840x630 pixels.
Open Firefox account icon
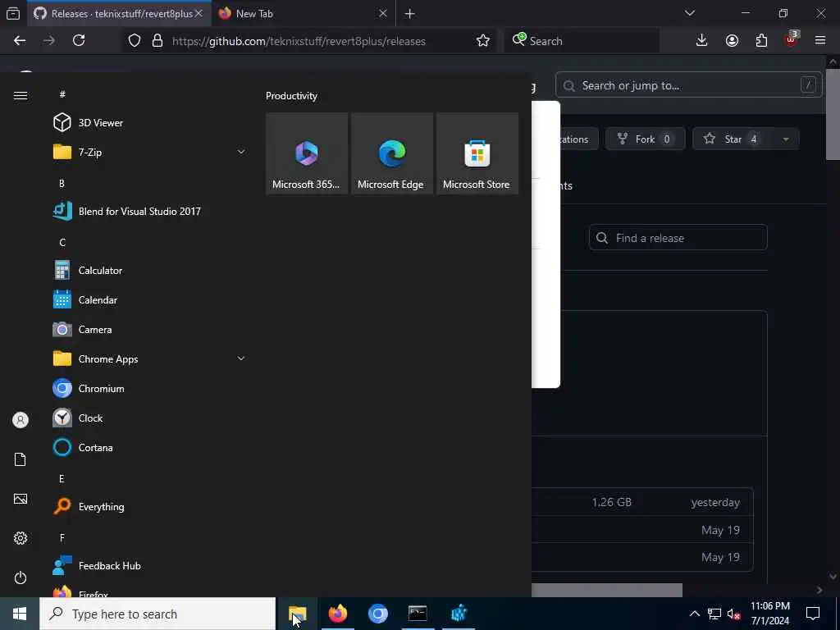click(x=732, y=41)
